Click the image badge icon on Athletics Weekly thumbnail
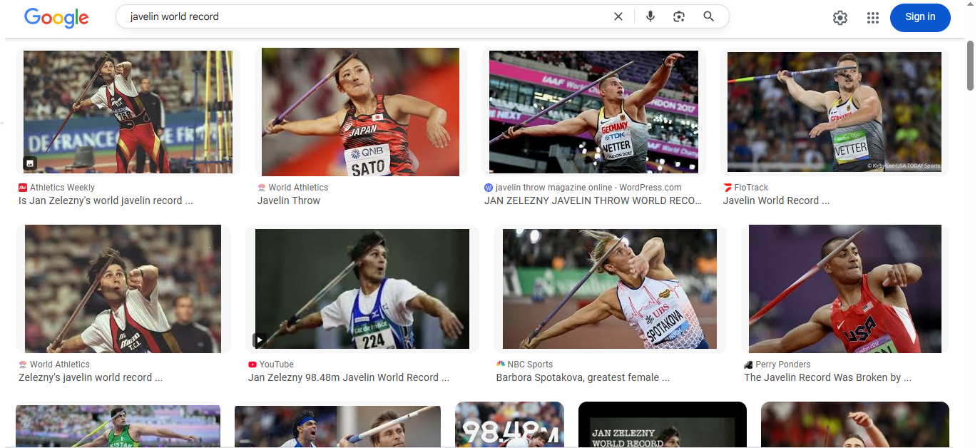Image resolution: width=980 pixels, height=448 pixels. [30, 163]
